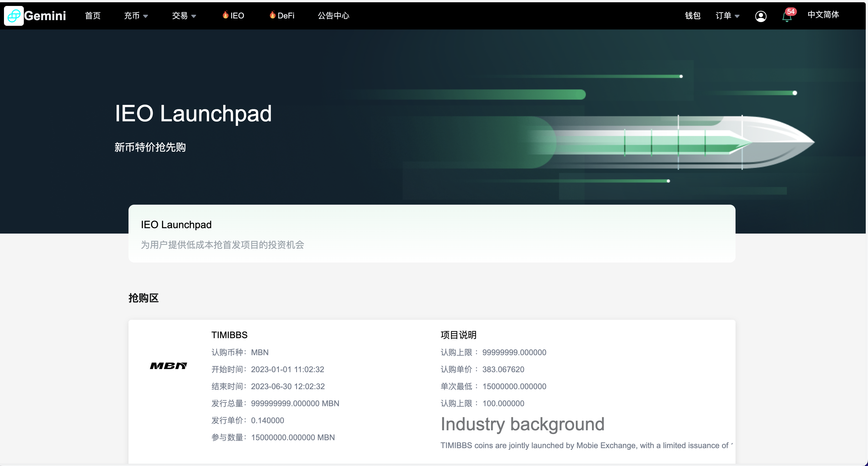The image size is (868, 466).
Task: Click the Gemini logo icon
Action: (x=14, y=16)
